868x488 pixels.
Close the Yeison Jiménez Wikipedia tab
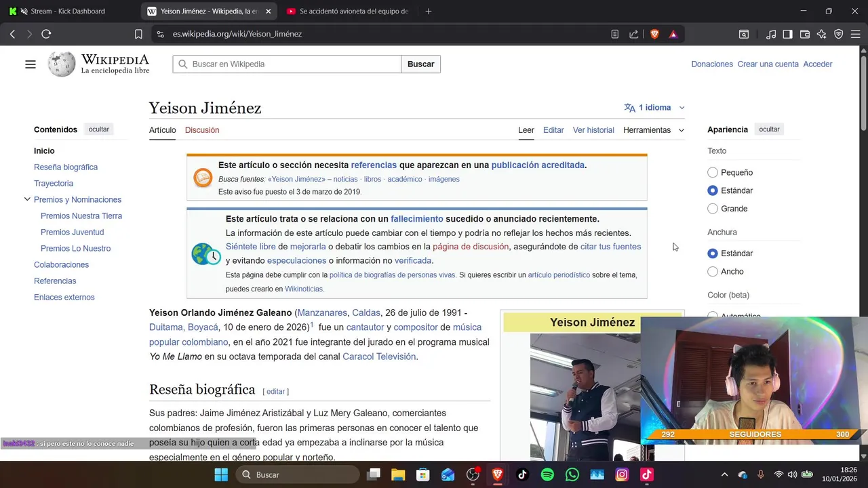coord(269,12)
